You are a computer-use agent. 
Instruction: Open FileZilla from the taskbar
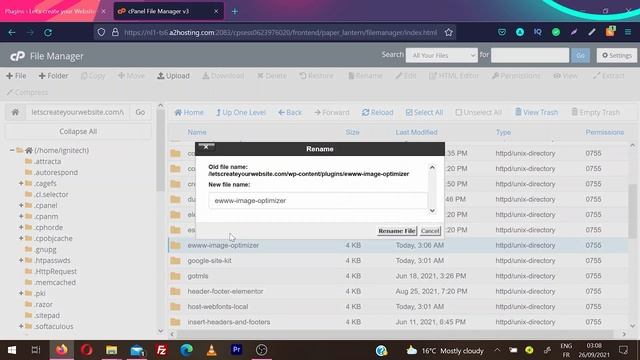coord(162,350)
